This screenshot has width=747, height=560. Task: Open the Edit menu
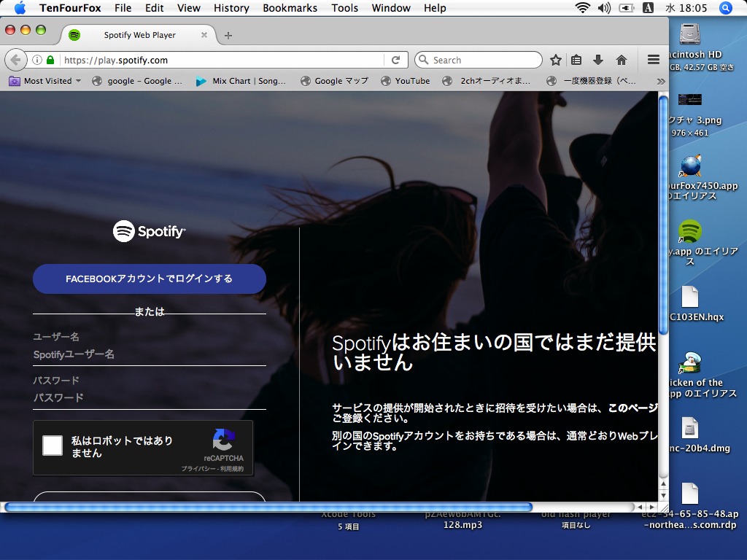click(x=155, y=8)
